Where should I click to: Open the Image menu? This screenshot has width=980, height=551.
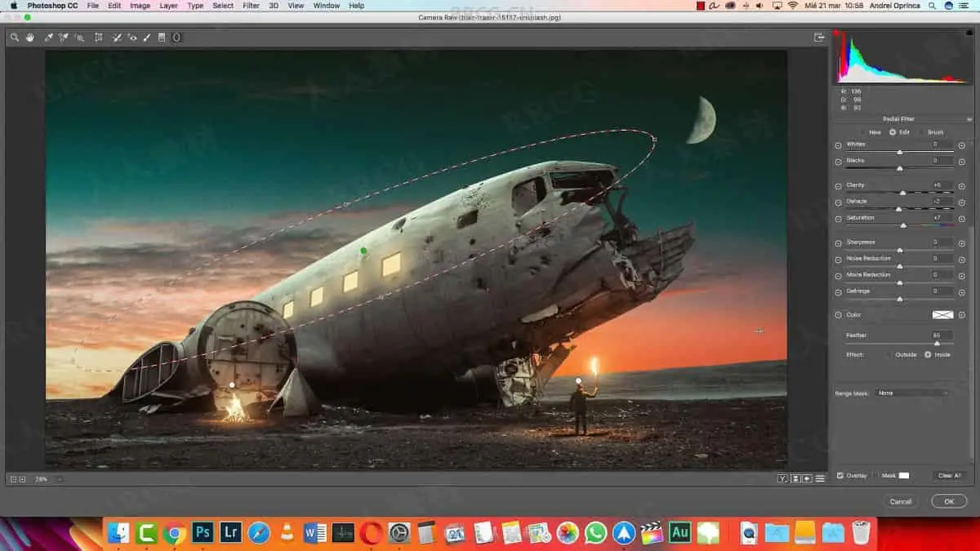[140, 6]
